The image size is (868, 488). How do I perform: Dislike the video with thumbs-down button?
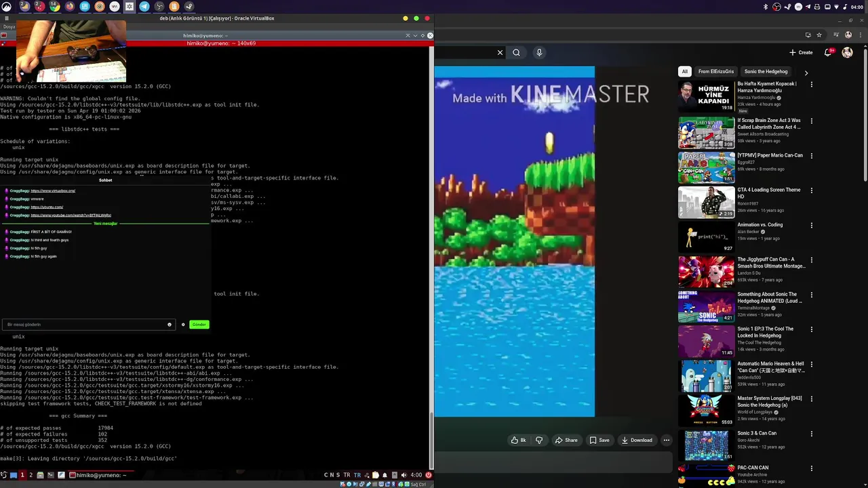539,440
